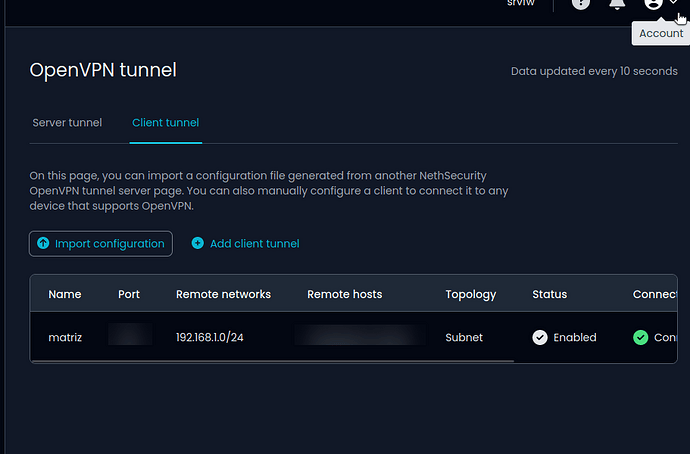Image resolution: width=690 pixels, height=454 pixels.
Task: Select the Client tunnel tab
Action: (165, 123)
